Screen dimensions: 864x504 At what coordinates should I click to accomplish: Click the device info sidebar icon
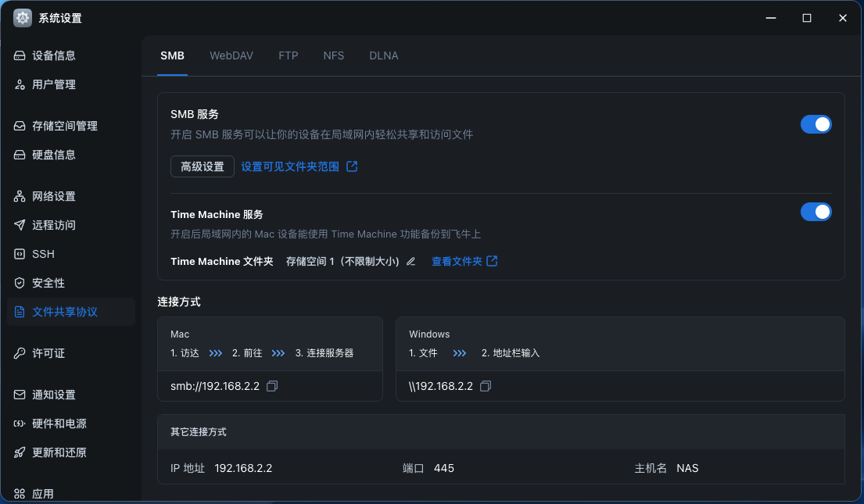click(x=20, y=55)
